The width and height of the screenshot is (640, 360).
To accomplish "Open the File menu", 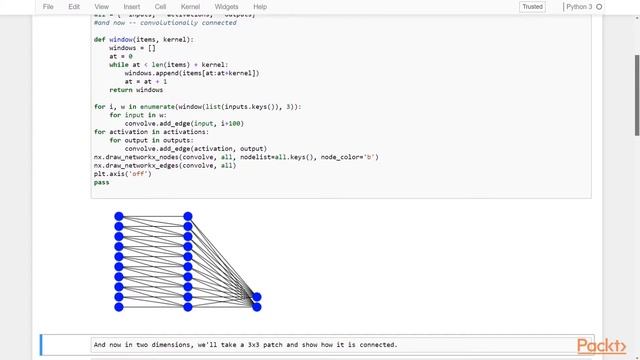I will (x=48, y=7).
